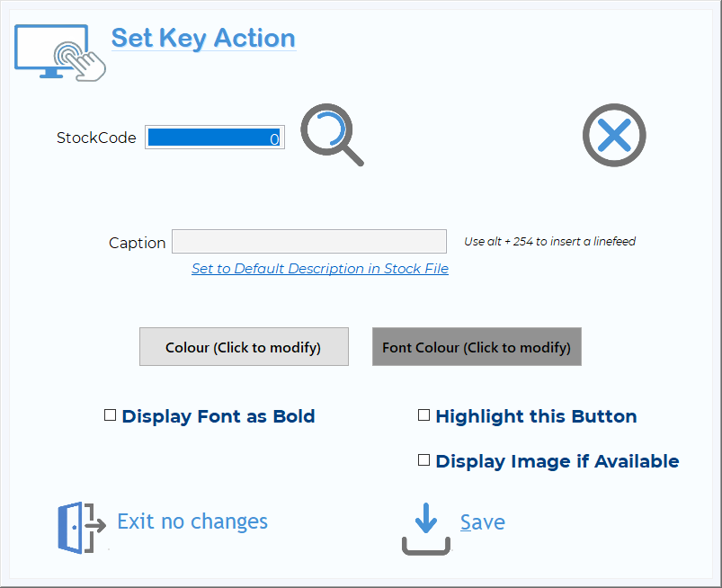722x588 pixels.
Task: Check Display Image if Available box
Action: 423,460
